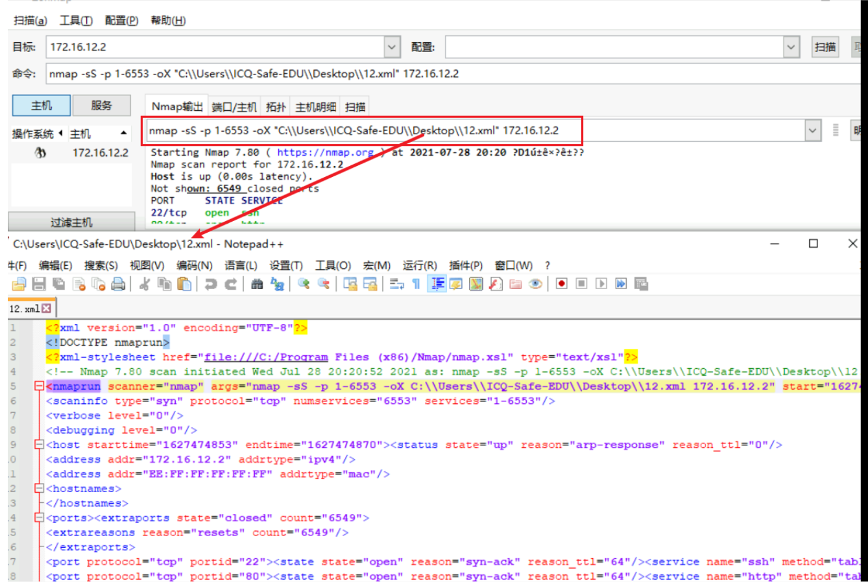Open Notepad++ 插件(P) menu
This screenshot has width=868, height=588.
pos(466,265)
